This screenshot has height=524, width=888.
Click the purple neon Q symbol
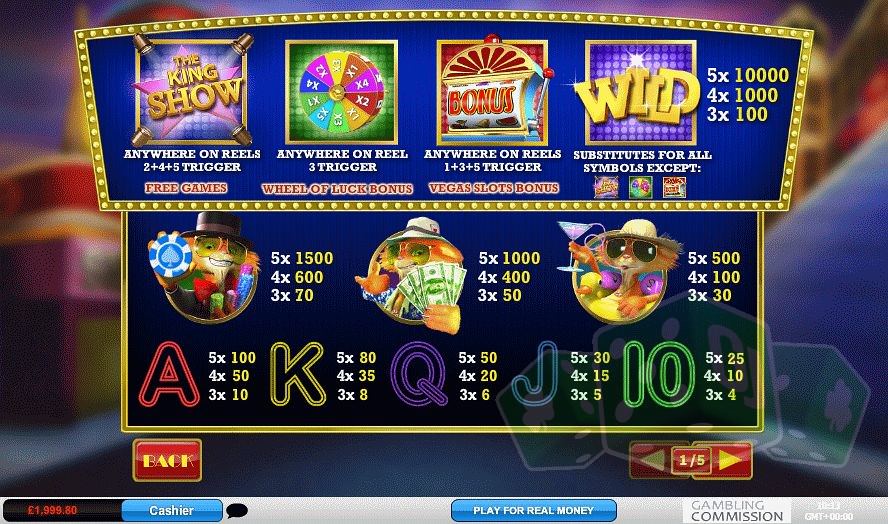coord(419,374)
